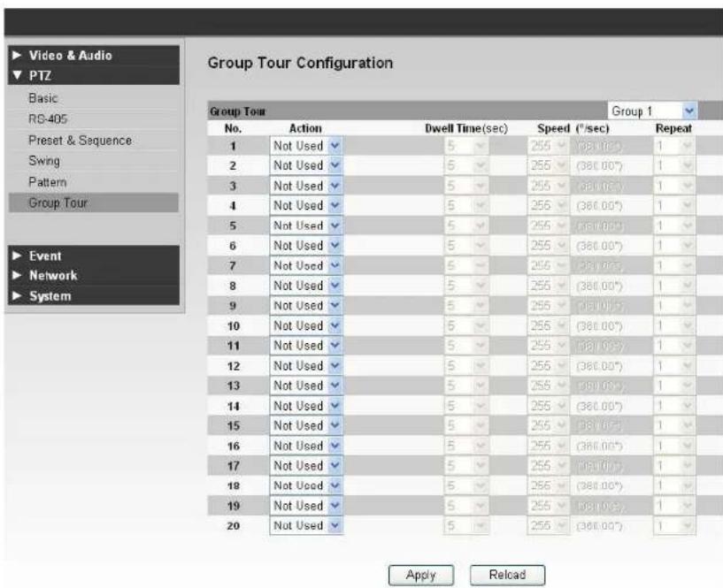Open the RS-485 settings page
Viewport: 723px width, 588px height.
click(x=48, y=118)
